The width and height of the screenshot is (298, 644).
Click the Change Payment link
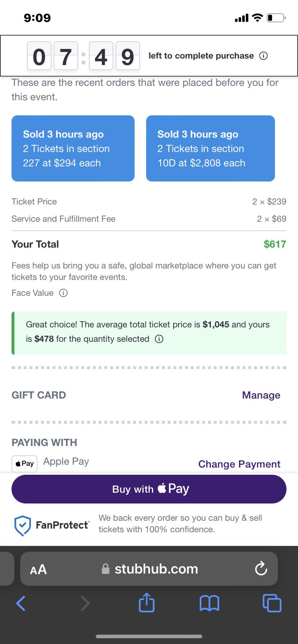(239, 464)
